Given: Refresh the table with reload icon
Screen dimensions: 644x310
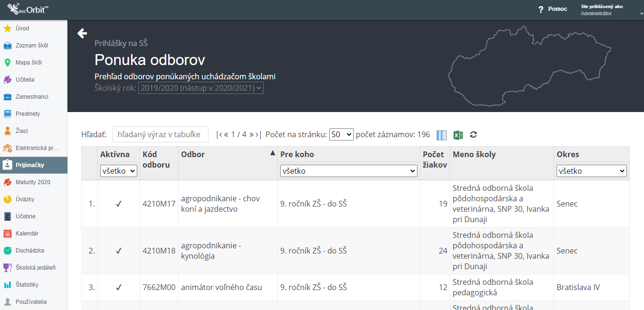Looking at the screenshot, I should coord(474,135).
